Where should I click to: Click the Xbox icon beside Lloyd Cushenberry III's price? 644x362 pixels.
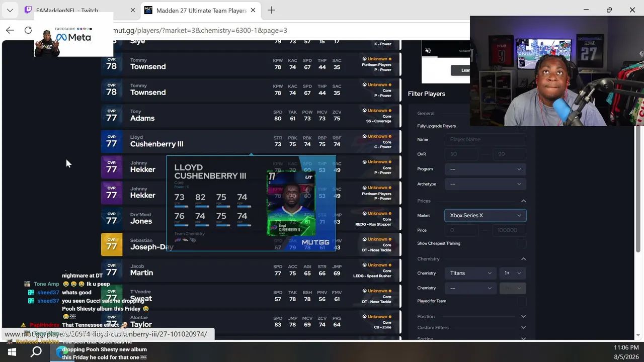coord(364,136)
